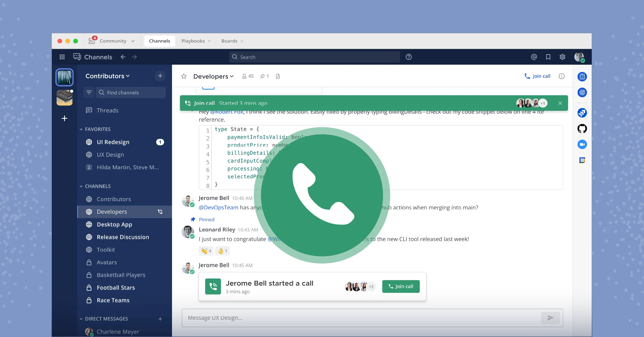Image resolution: width=644 pixels, height=337 pixels.
Task: Open the Zoom plugin icon
Action: [582, 144]
